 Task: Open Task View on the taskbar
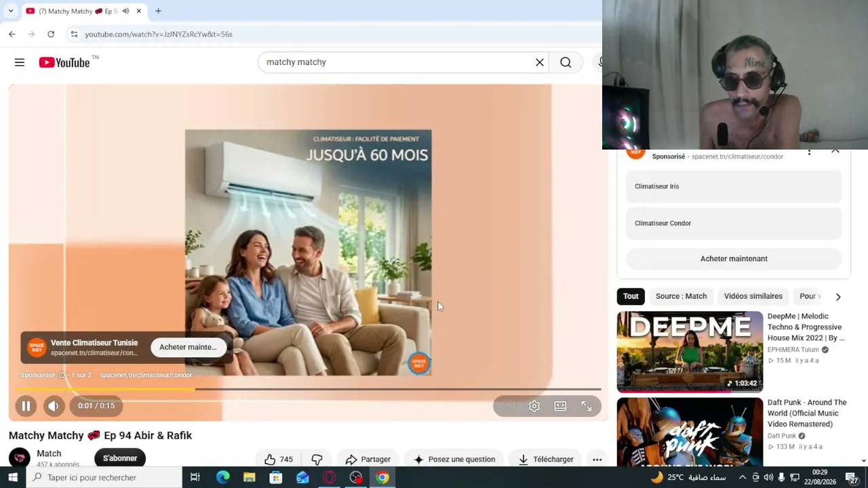click(x=195, y=477)
